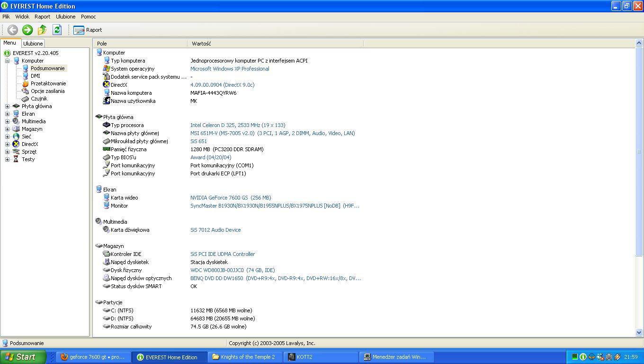The height and width of the screenshot is (364, 644).
Task: Click the Magazyn icon in sidebar tree
Action: [x=16, y=129]
